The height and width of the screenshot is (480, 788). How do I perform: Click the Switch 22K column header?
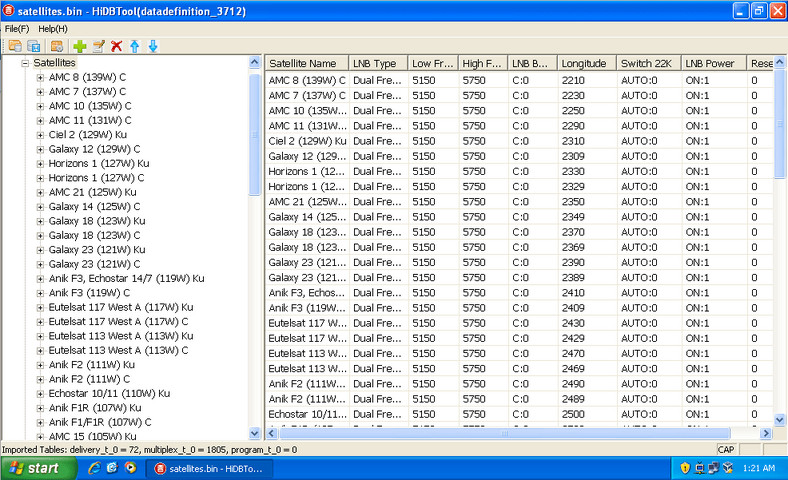point(649,63)
